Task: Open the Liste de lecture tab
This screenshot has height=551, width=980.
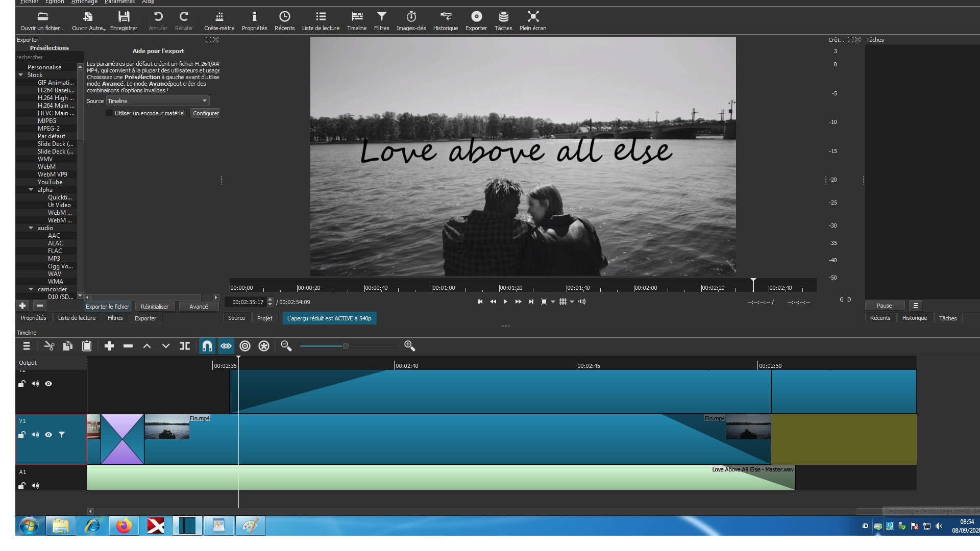Action: (x=77, y=318)
